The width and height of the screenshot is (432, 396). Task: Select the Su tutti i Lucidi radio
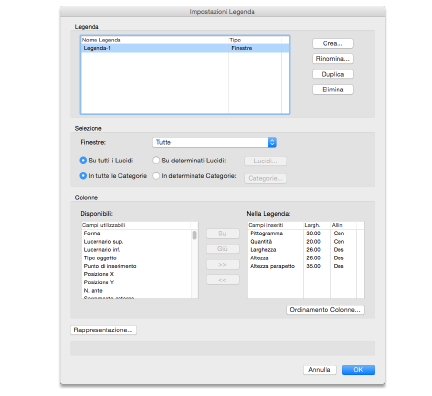pyautogui.click(x=83, y=160)
